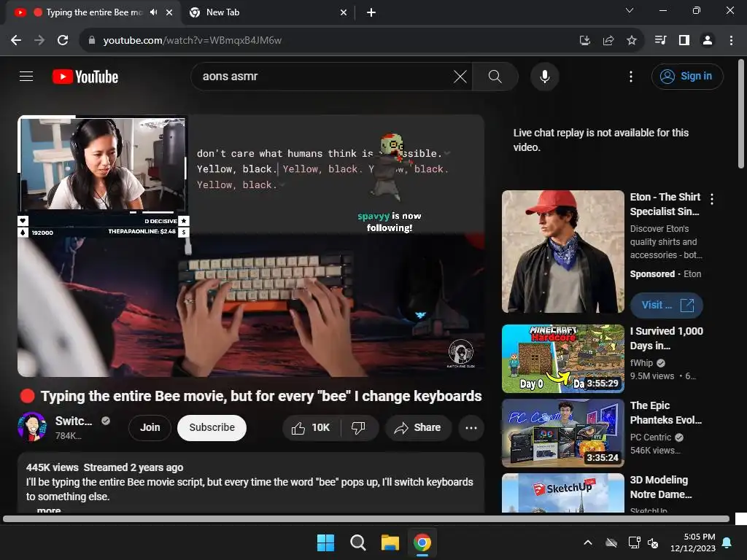Open Chrome profile menu
The width and height of the screenshot is (747, 560).
pyautogui.click(x=708, y=41)
